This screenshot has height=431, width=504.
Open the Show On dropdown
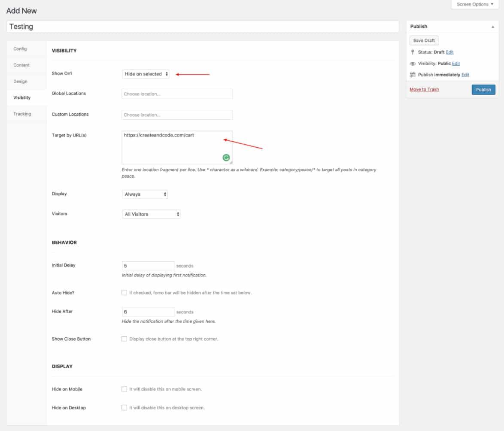pos(146,74)
